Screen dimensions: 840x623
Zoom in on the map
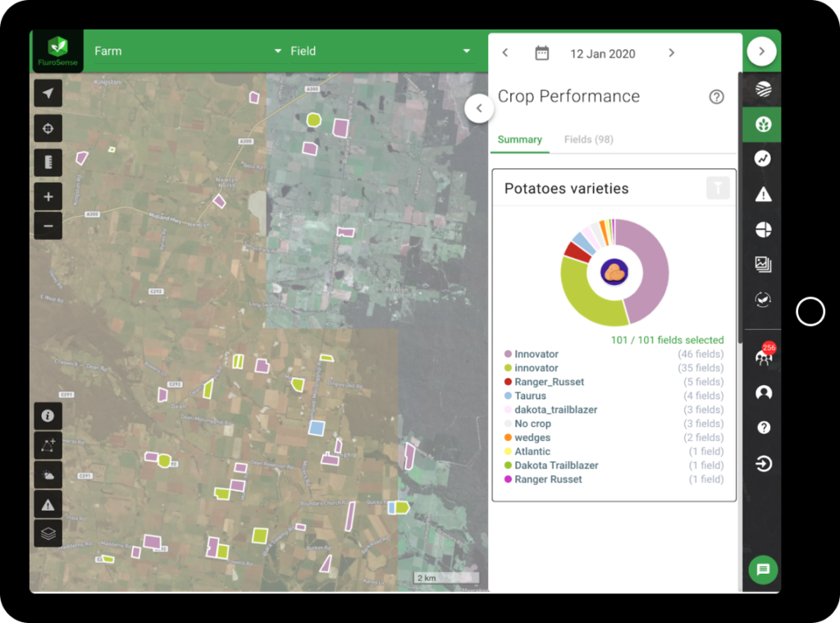click(48, 197)
